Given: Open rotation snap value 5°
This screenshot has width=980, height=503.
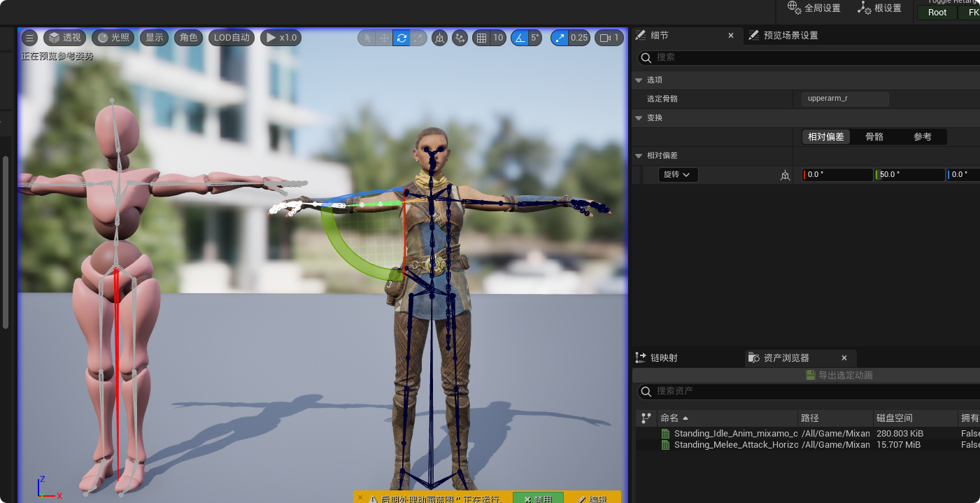Looking at the screenshot, I should click(x=535, y=38).
